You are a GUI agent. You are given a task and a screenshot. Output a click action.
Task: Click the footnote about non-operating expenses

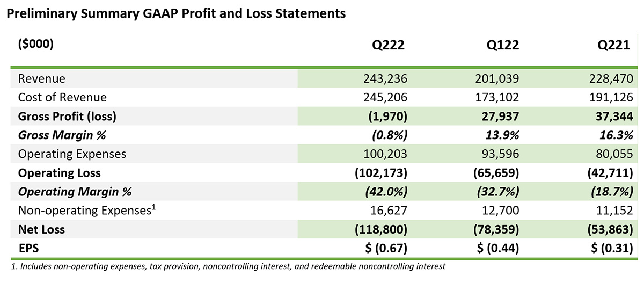click(228, 266)
